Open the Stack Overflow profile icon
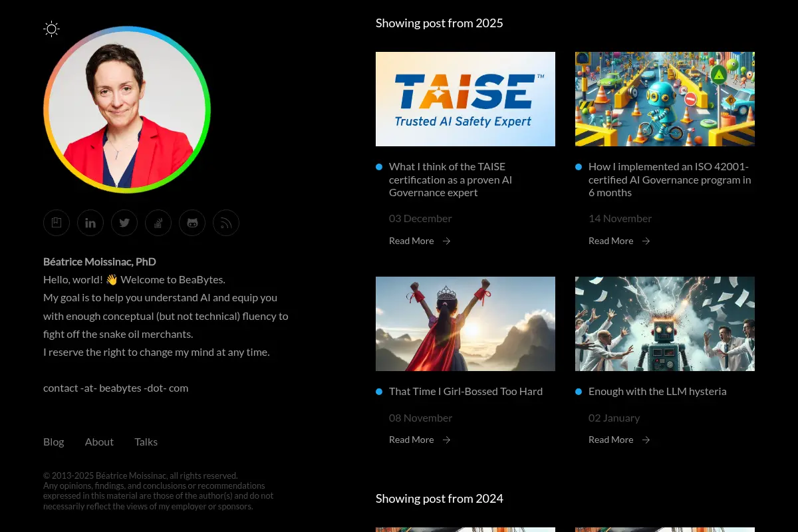798x532 pixels. coord(158,223)
